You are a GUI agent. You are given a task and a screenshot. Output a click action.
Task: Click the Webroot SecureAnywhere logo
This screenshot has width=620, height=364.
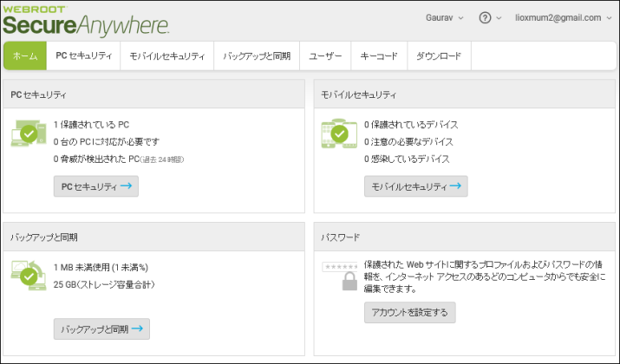coord(86,21)
